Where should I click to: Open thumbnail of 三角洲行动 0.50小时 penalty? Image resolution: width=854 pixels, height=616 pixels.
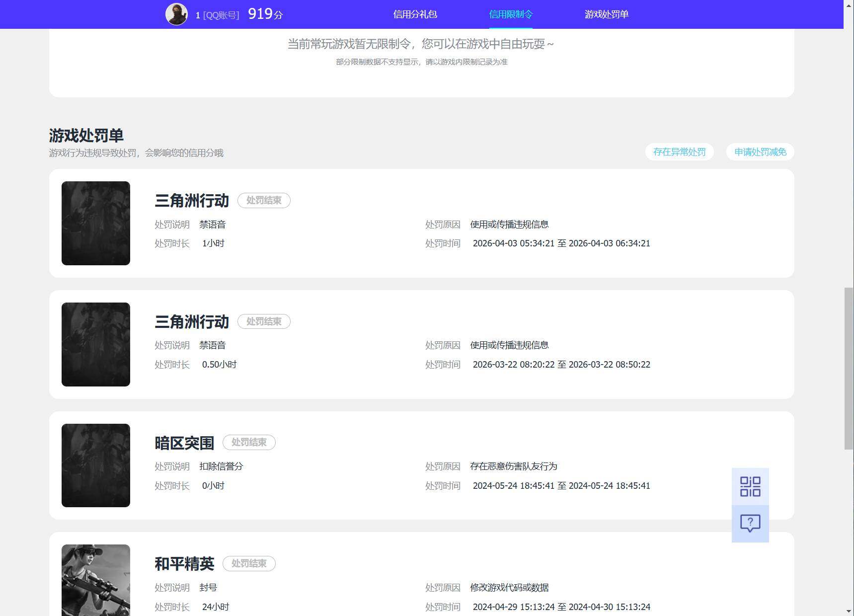[x=96, y=344]
